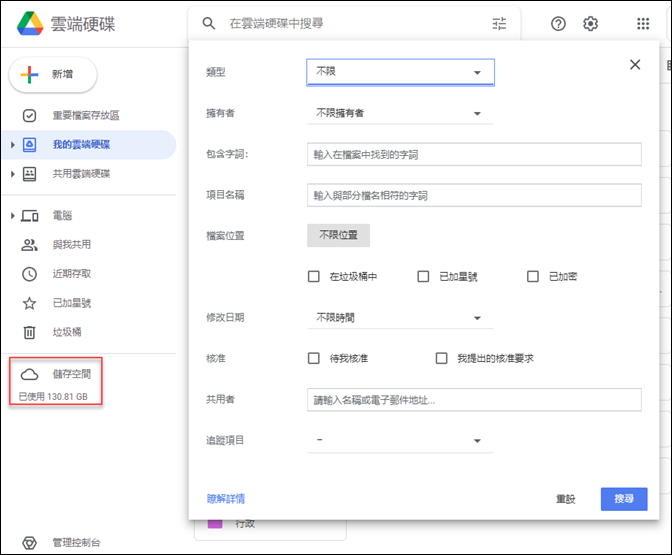Open 重要檔案存放區 in sidebar
Screen dimensions: 672x555
pos(86,115)
